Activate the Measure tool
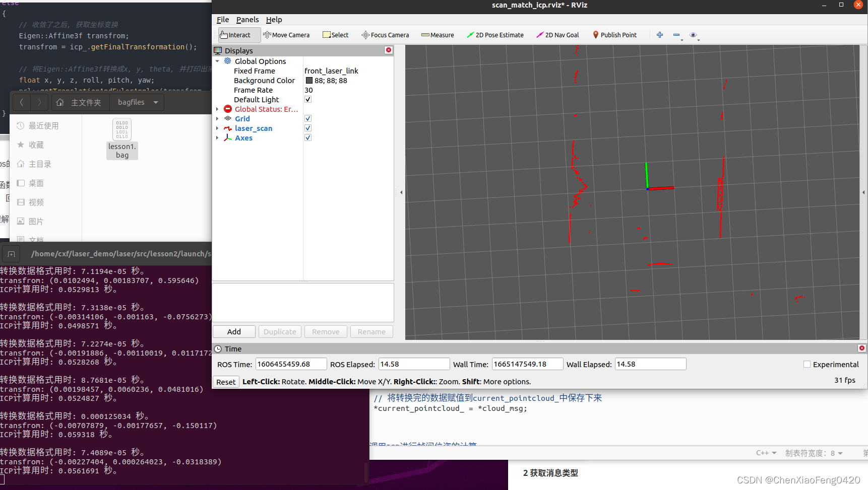This screenshot has height=490, width=868. pyautogui.click(x=438, y=35)
